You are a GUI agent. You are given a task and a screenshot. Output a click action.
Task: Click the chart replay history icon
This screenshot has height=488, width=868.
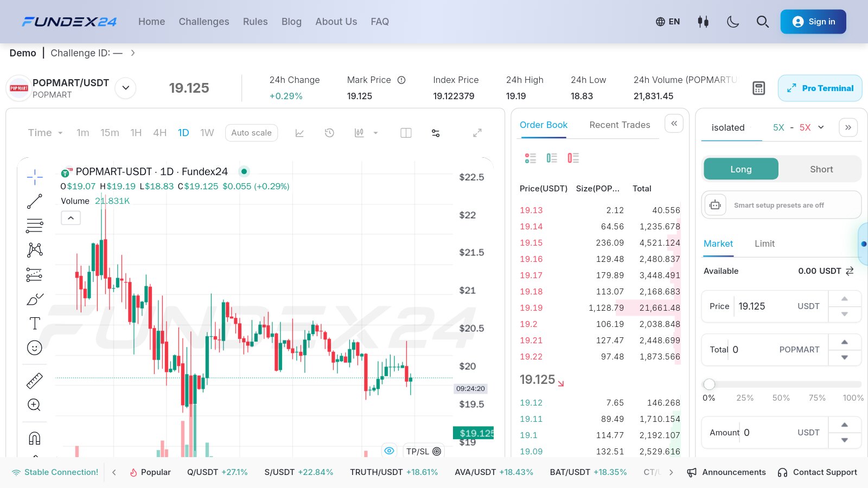coord(329,133)
